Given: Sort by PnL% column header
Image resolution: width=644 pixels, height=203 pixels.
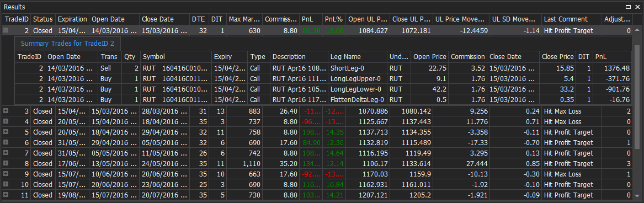Looking at the screenshot, I should tap(334, 19).
